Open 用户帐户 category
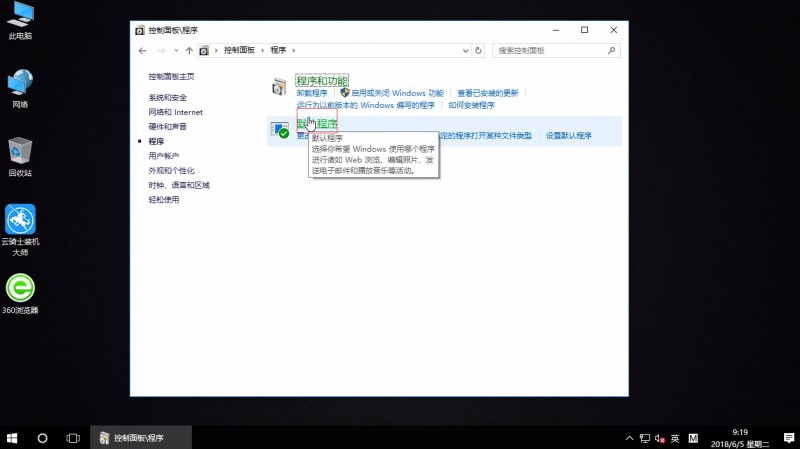This screenshot has height=449, width=800. point(163,156)
